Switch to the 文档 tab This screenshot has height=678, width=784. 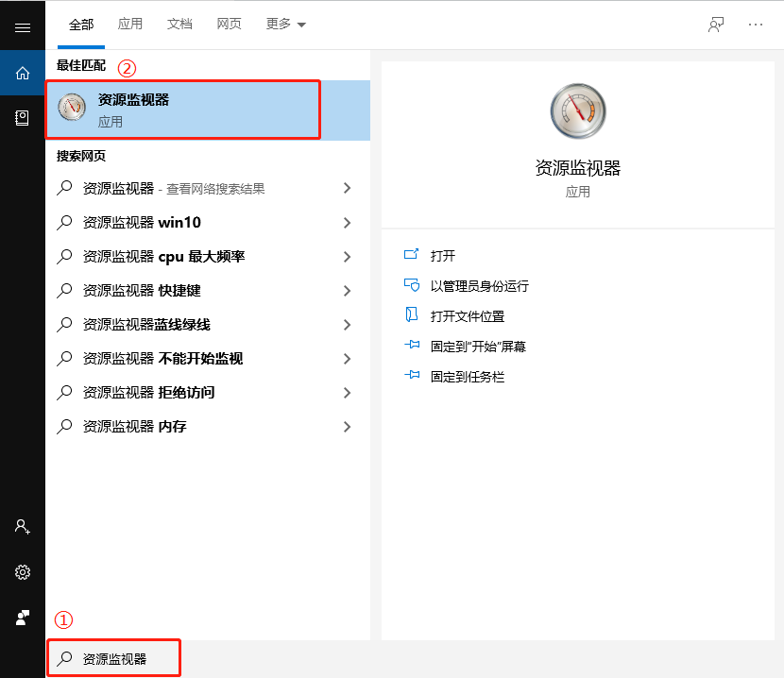179,25
